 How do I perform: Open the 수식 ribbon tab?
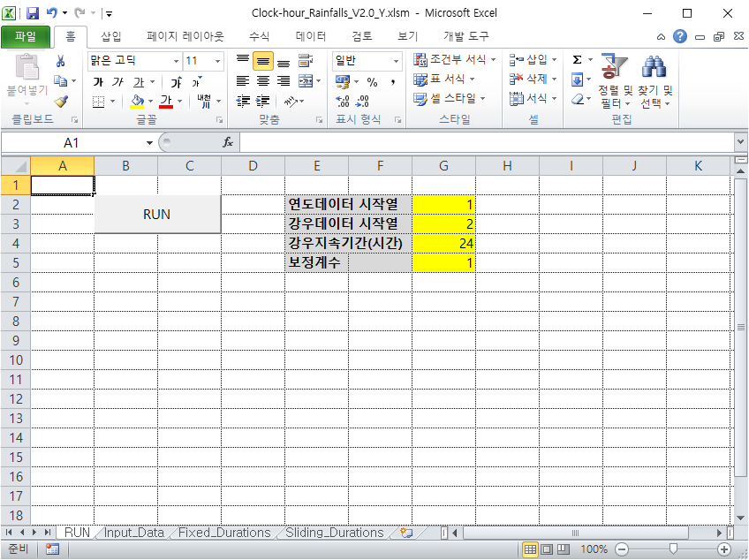point(260,36)
